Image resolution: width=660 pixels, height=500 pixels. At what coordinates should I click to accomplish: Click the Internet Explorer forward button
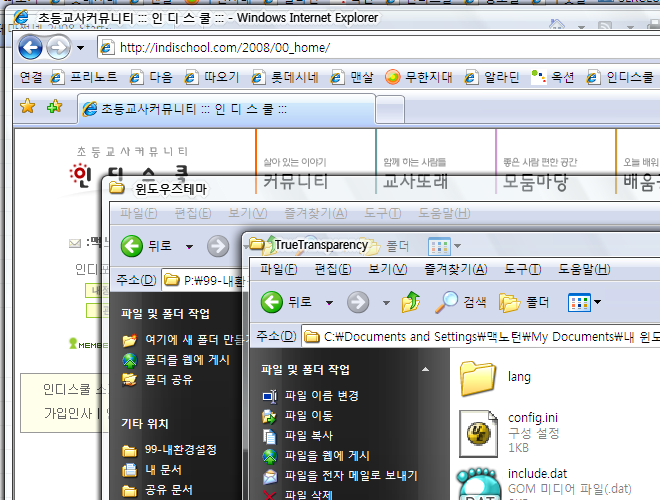coord(58,48)
